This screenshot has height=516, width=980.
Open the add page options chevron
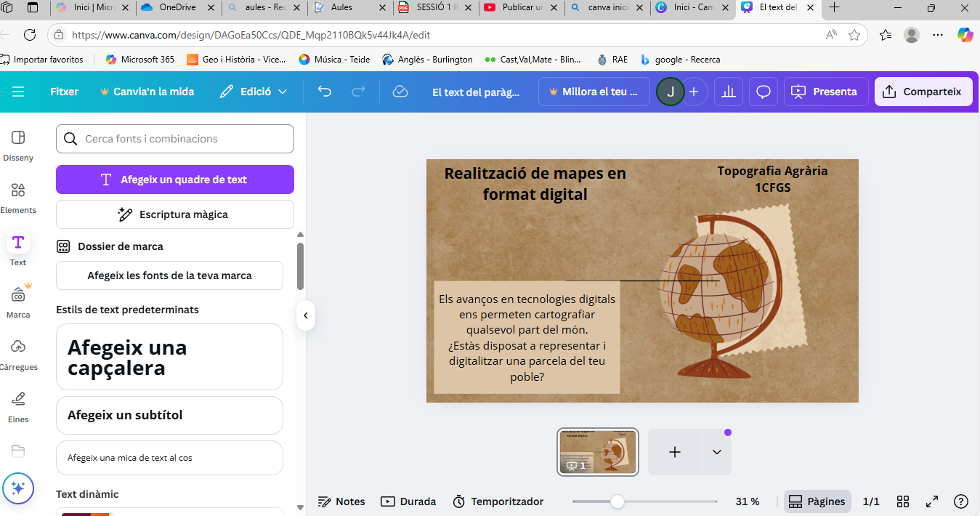coord(717,452)
